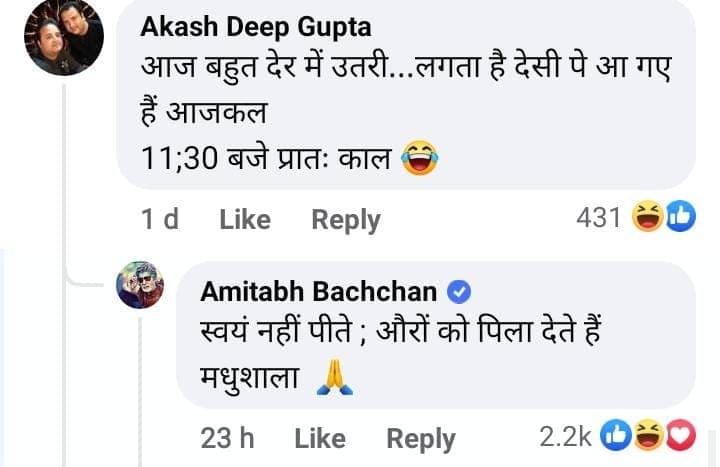Click the Amitabh Bachchan name link

coord(318,292)
